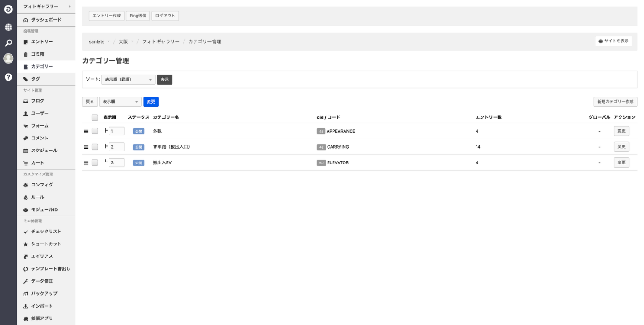
Task: Open the 表示順 bulk action dropdown
Action: point(120,102)
